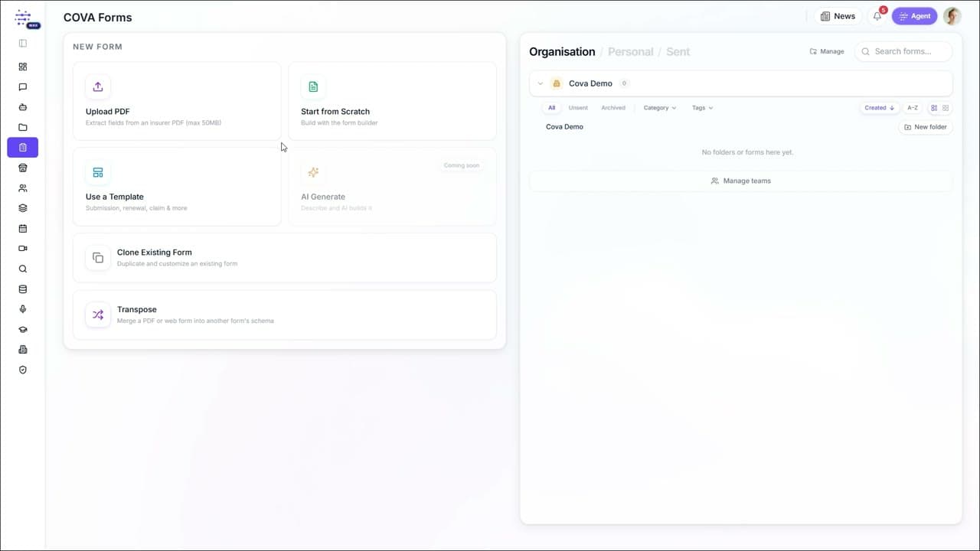Click the Upload PDF card
The image size is (980, 551).
[177, 101]
